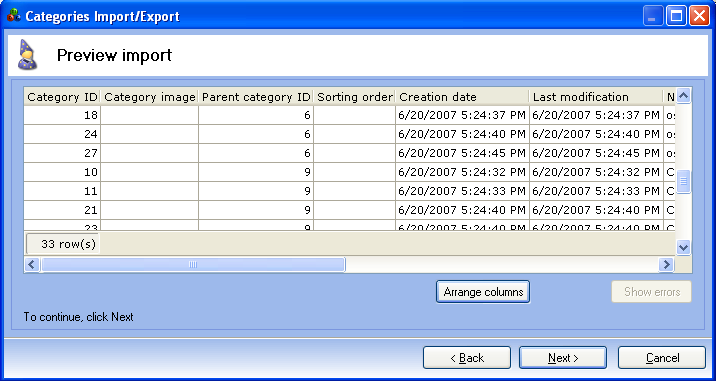This screenshot has height=381, width=716.
Task: Click the Categories Import/Export title bar icon
Action: click(x=14, y=16)
